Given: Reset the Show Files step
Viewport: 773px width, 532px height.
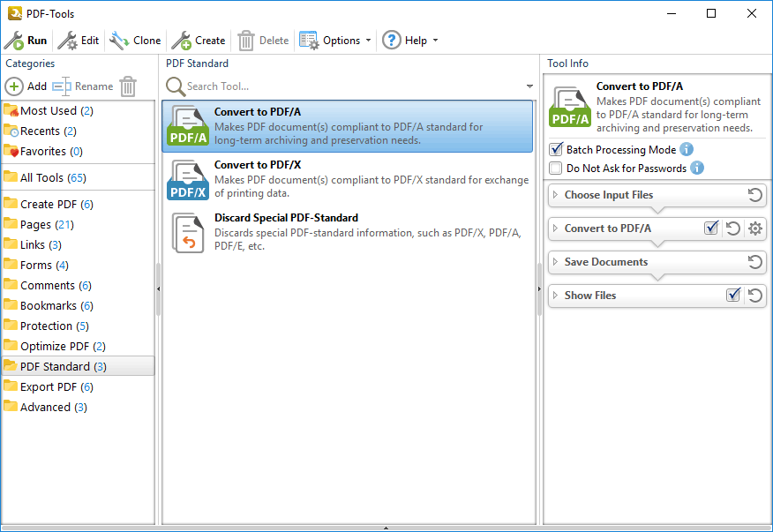Looking at the screenshot, I should pyautogui.click(x=754, y=296).
